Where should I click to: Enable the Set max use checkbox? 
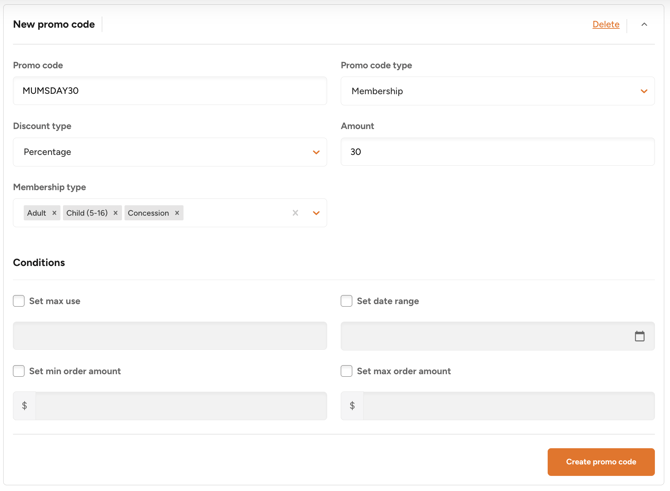click(19, 301)
